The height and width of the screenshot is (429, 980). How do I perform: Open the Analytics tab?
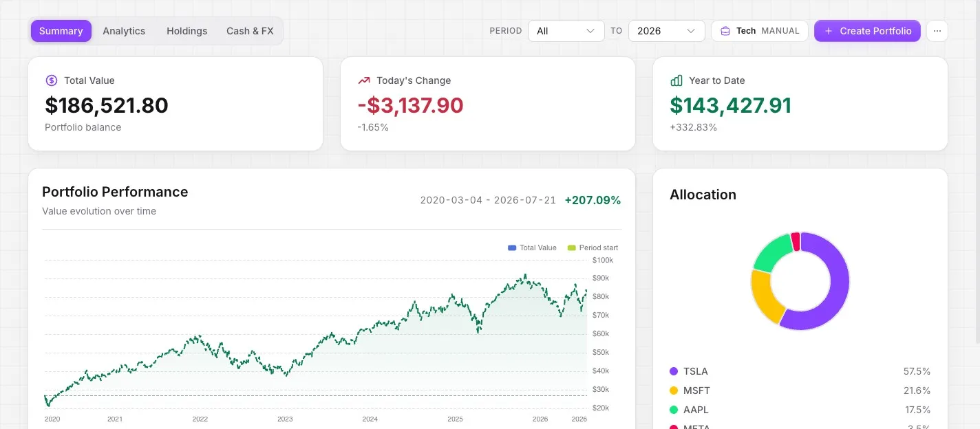click(124, 31)
